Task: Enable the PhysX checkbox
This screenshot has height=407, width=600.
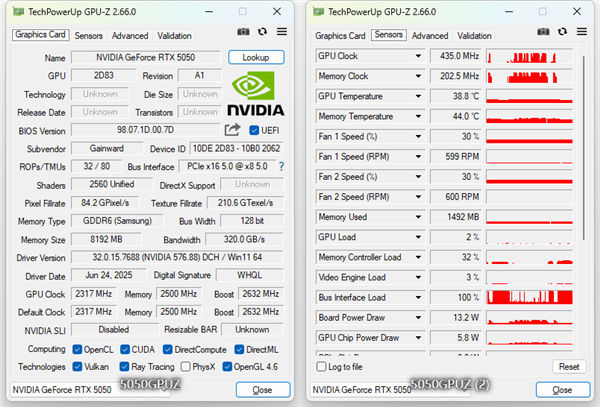Action: point(186,367)
